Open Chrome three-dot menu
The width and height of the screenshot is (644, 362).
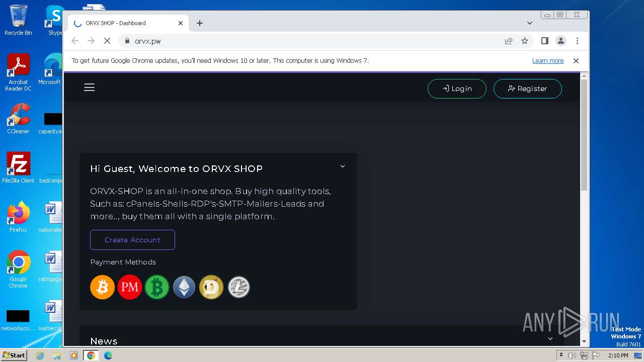pos(577,41)
